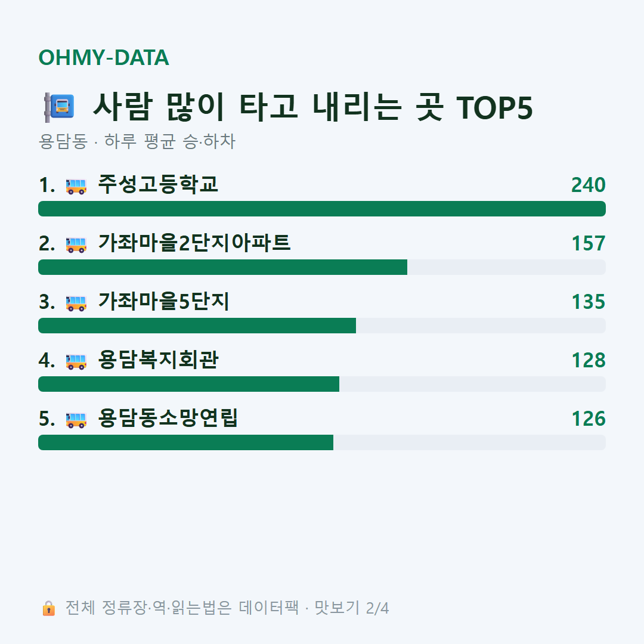Click the 사람 많이 타고 내리는 곳 TOP5 heading
The height and width of the screenshot is (644, 644).
coord(312,107)
